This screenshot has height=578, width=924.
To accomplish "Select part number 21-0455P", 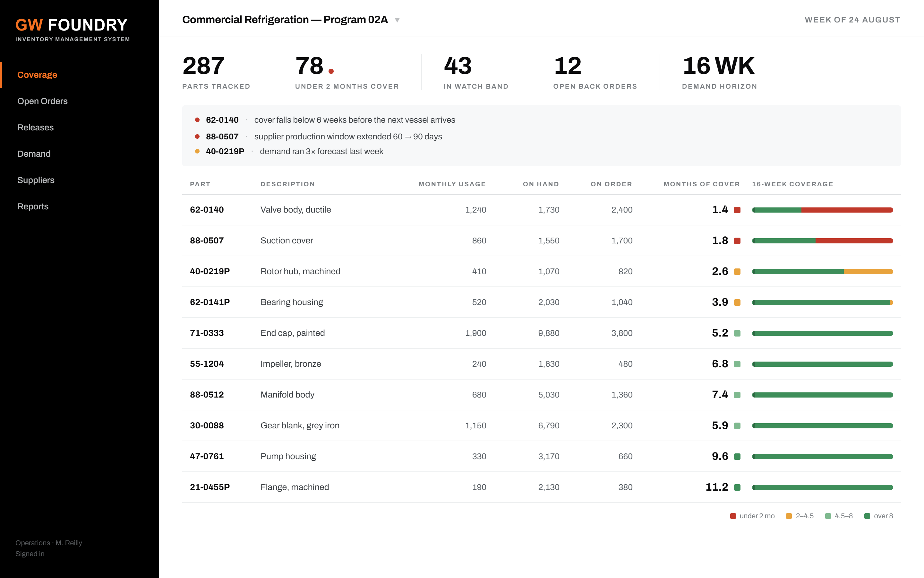I will [x=210, y=487].
